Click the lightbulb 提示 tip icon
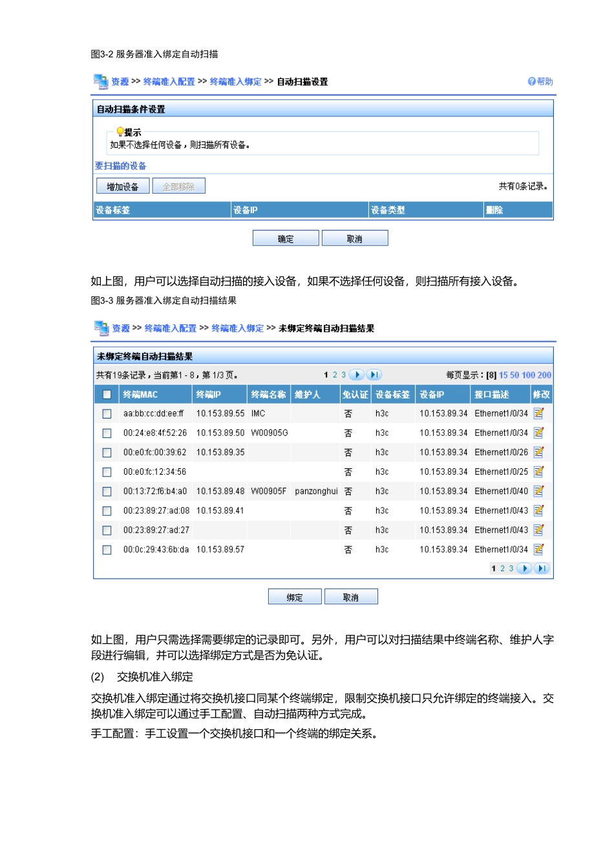This screenshot has height=868, width=614. click(120, 131)
